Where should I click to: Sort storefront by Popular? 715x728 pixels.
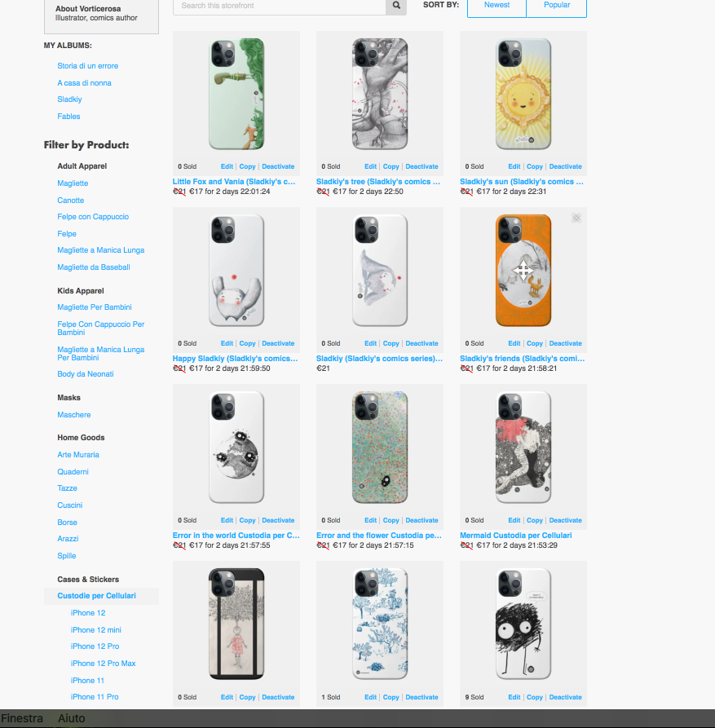tap(557, 6)
